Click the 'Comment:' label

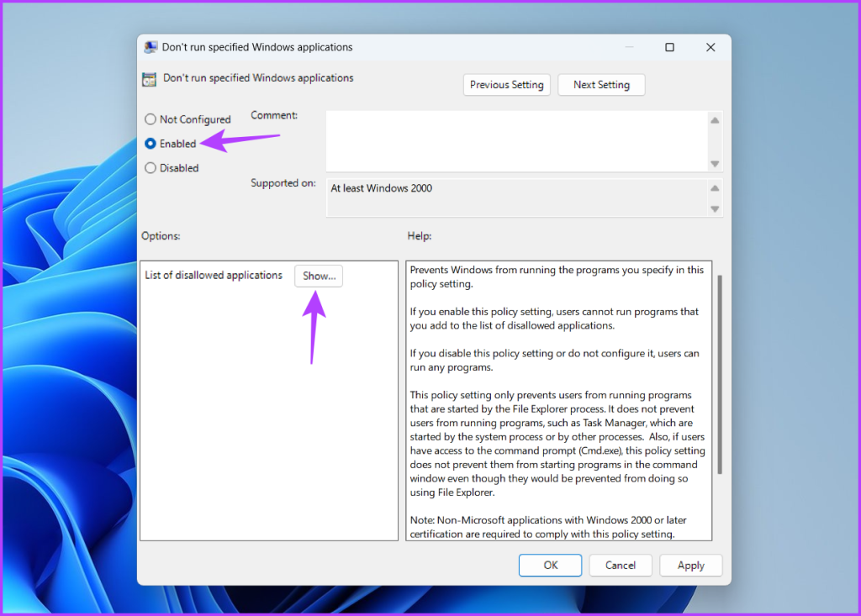click(x=274, y=115)
